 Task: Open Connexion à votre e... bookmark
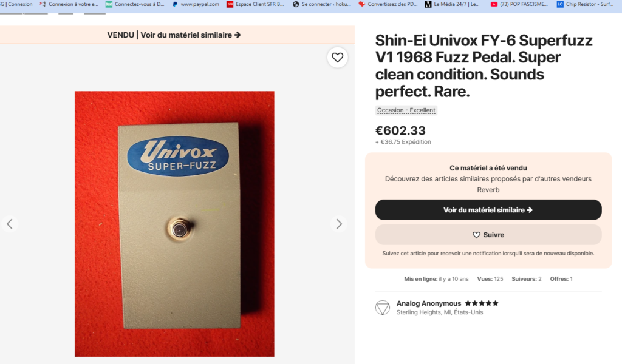[x=69, y=4]
